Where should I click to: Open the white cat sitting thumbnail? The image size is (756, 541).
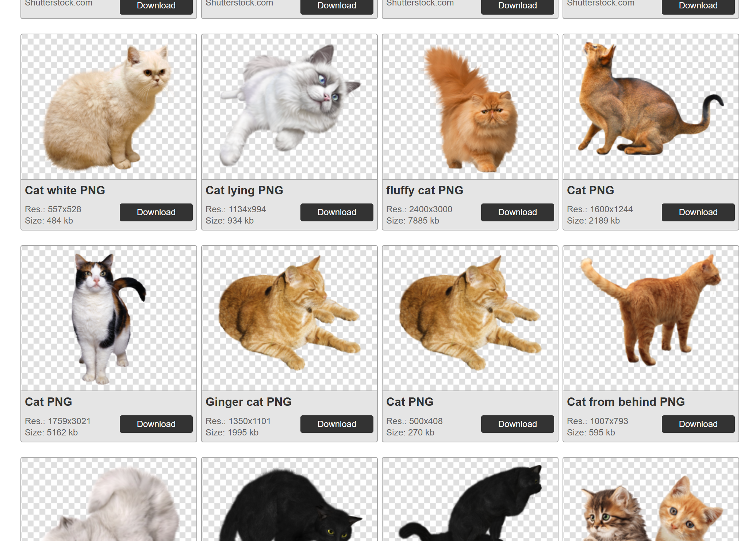(x=109, y=107)
